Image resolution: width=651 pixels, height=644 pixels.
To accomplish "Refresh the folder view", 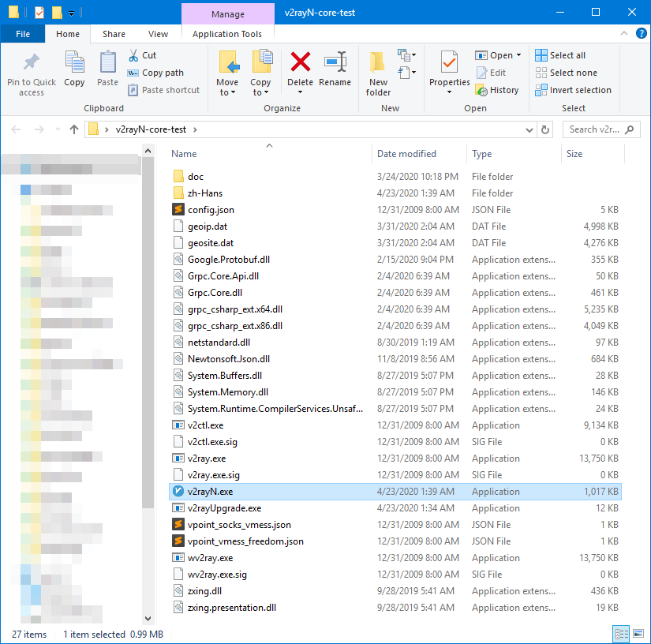I will pos(545,130).
